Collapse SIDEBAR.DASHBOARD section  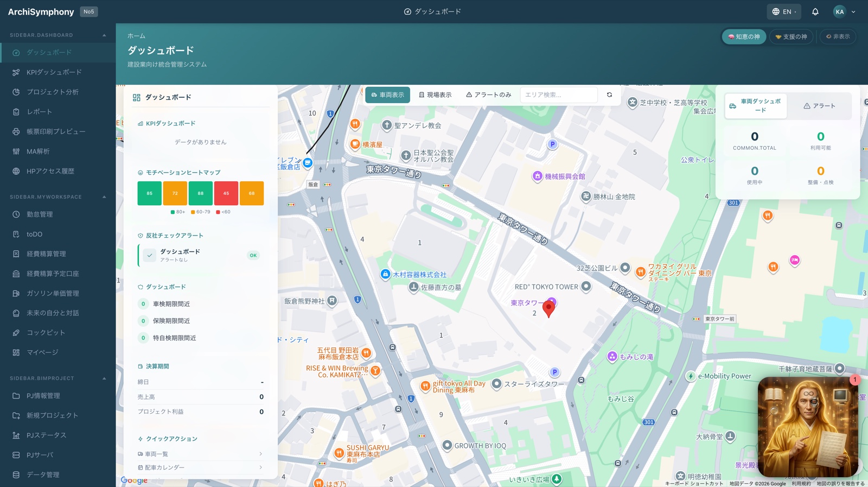click(x=104, y=35)
